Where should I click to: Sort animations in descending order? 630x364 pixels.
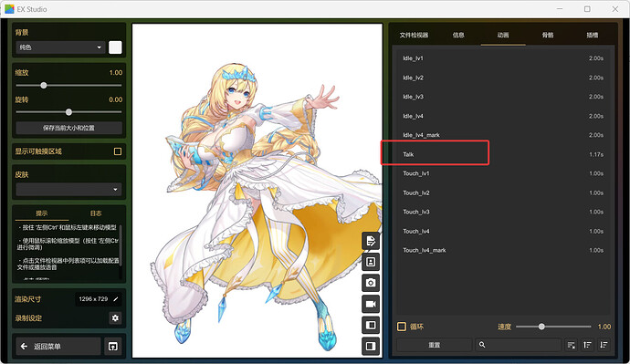point(604,345)
